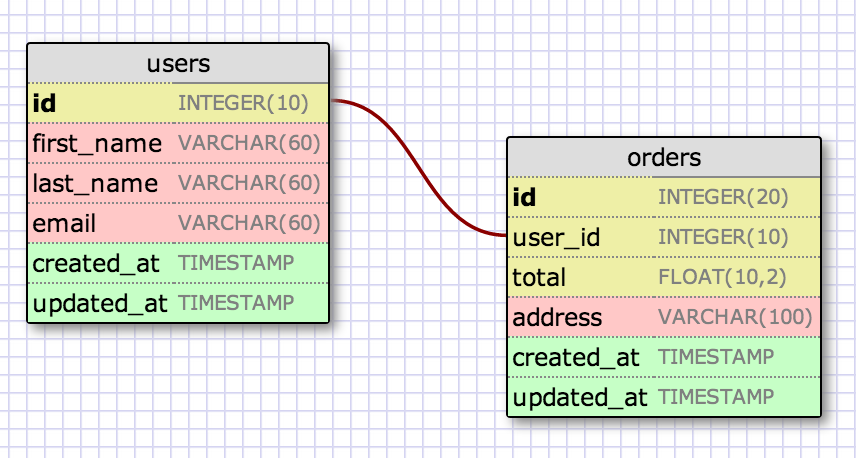Select the users table header

click(178, 63)
